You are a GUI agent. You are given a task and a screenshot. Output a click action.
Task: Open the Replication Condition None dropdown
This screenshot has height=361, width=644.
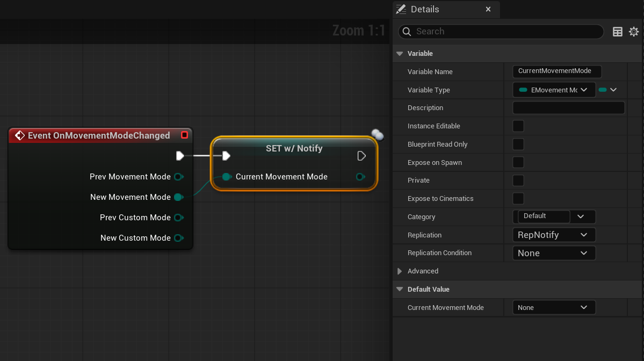click(554, 253)
